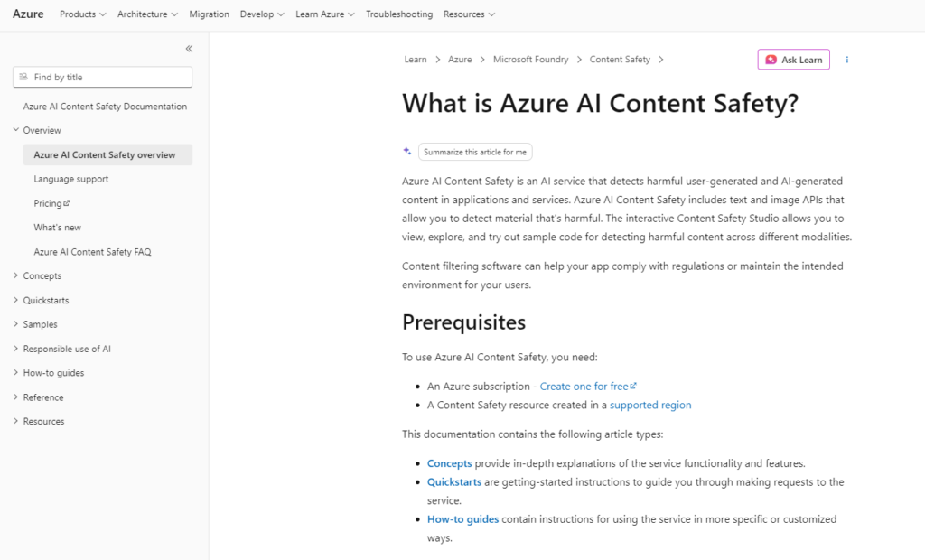This screenshot has height=560, width=925.
Task: Expand the How-to guides sidebar section
Action: tap(16, 373)
